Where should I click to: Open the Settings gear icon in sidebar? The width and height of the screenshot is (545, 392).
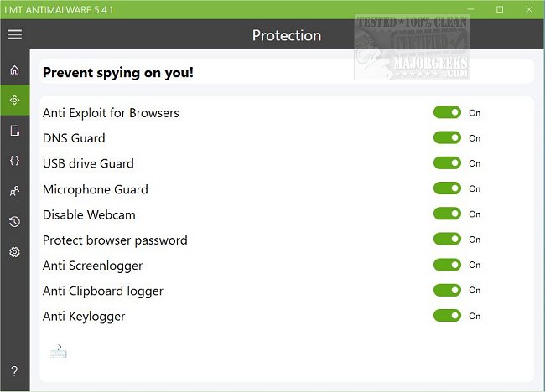point(14,251)
